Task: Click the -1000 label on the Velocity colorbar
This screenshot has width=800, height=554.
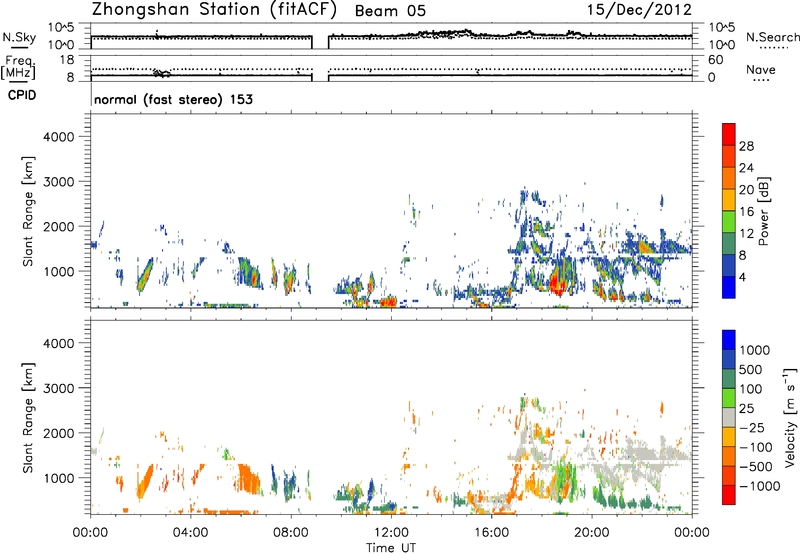Action: tap(759, 486)
